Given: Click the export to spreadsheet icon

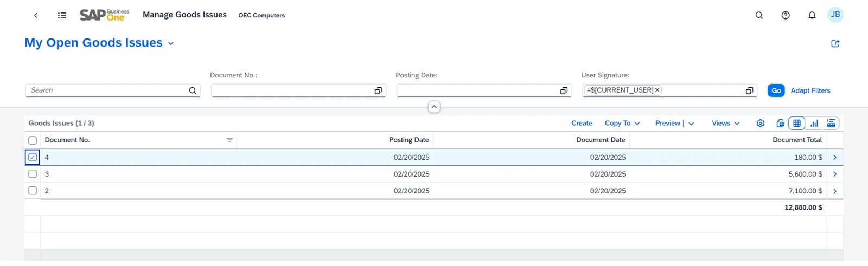Looking at the screenshot, I should tap(780, 124).
